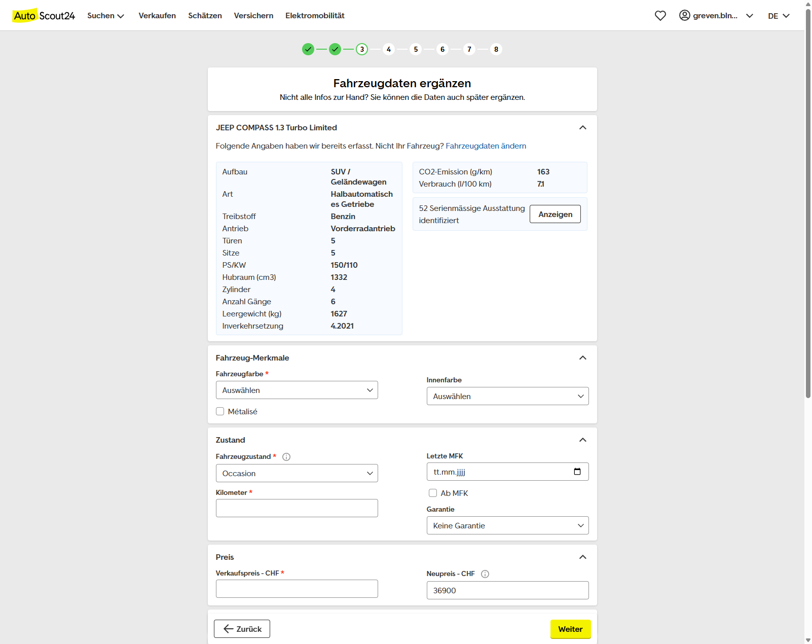This screenshot has height=644, width=812.
Task: Click Anzeigen to show standard equipment
Action: (x=556, y=214)
